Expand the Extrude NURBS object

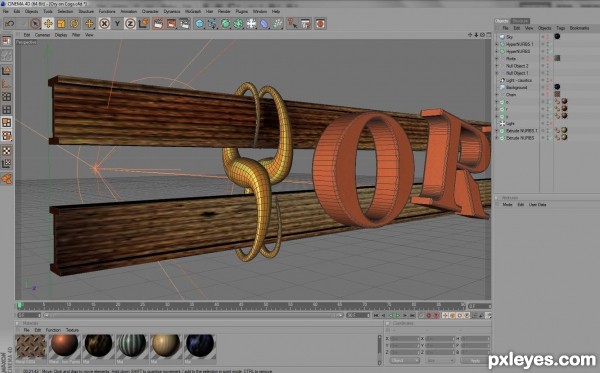pyautogui.click(x=497, y=138)
